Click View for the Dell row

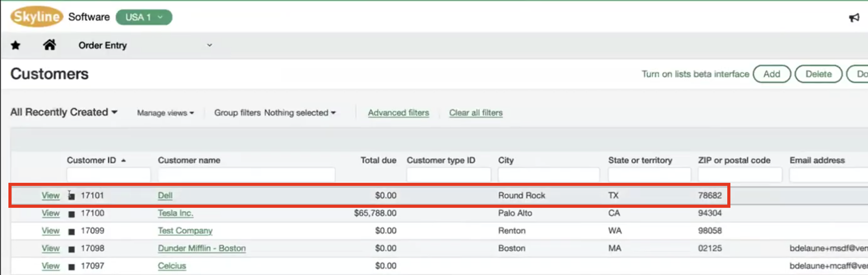(x=51, y=195)
